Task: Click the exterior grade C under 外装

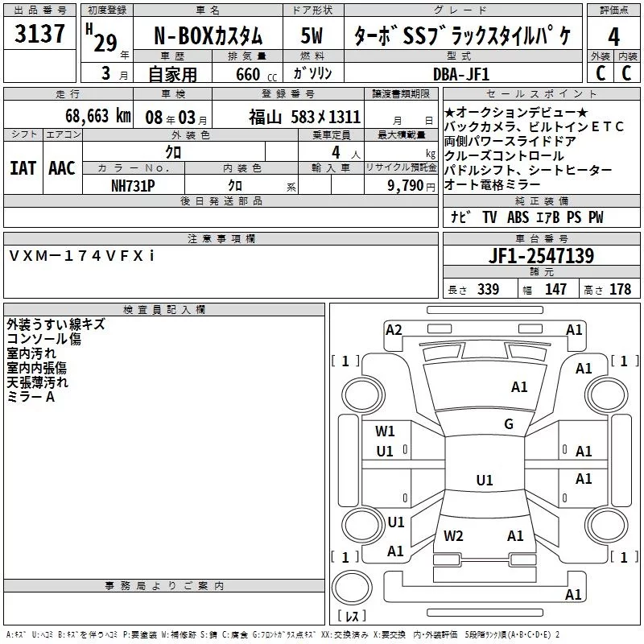Action: pos(601,73)
